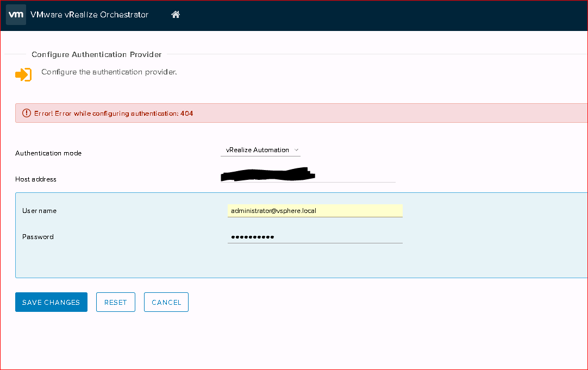Click the 'User name' label
Screen dimensions: 588x370
[39, 211]
